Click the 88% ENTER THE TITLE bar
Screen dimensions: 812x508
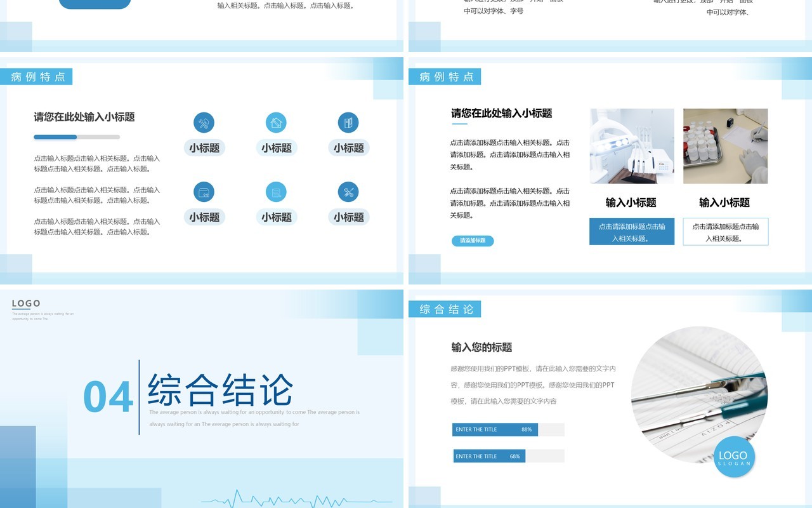[x=495, y=430]
